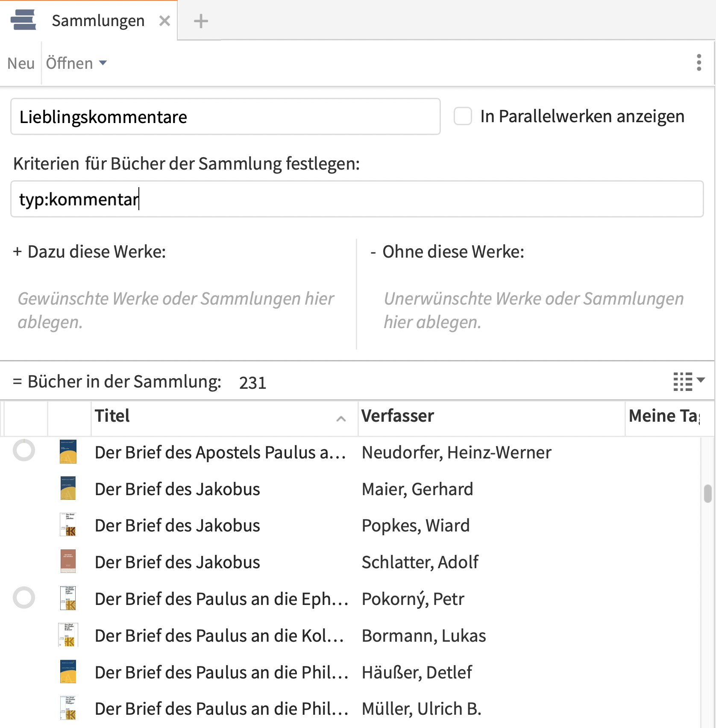Open the list view options icon
The image size is (716, 728).
(x=689, y=381)
